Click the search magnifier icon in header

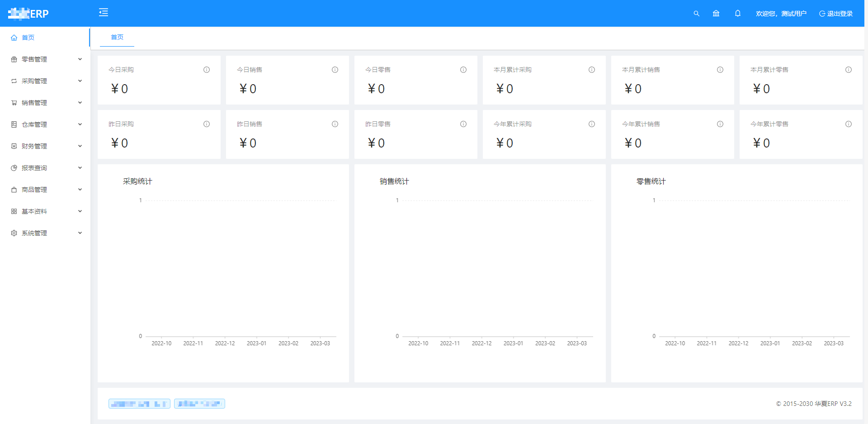coord(696,14)
